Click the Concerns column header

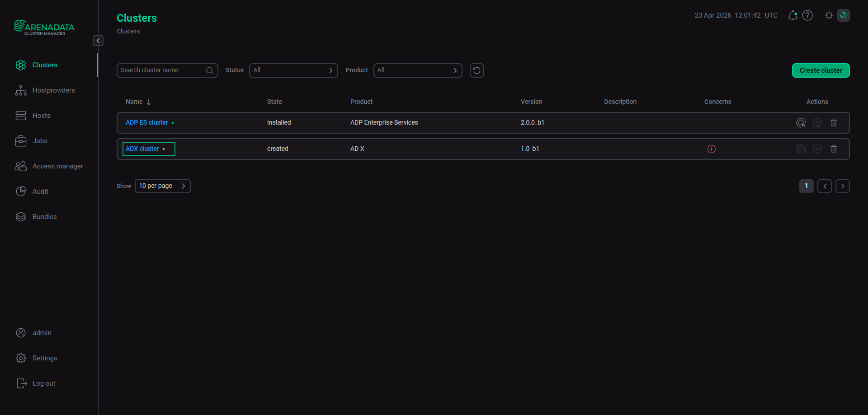[717, 102]
